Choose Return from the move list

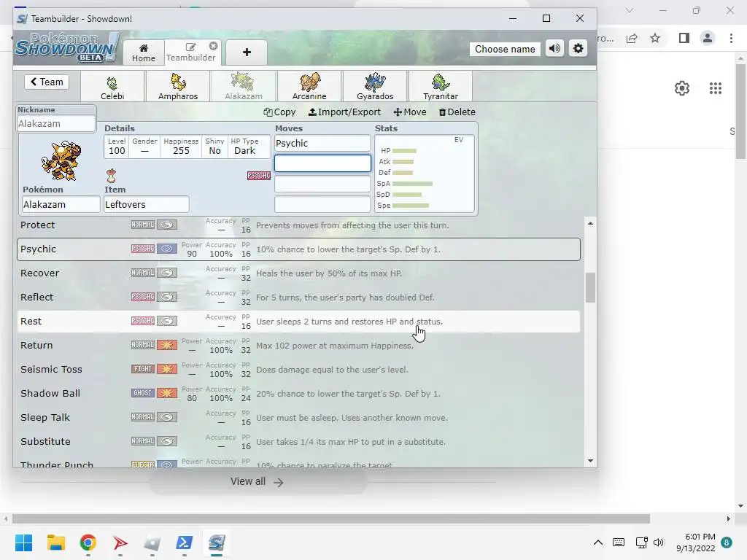click(x=298, y=345)
